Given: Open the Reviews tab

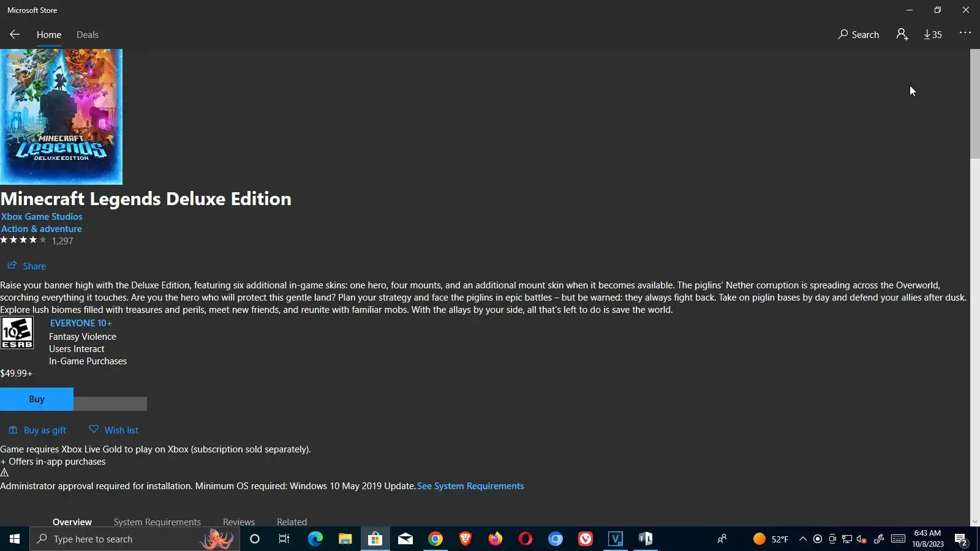Looking at the screenshot, I should coord(239,522).
